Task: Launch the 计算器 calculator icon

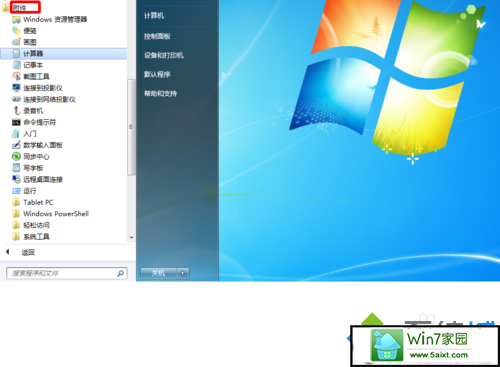Action: coord(16,54)
